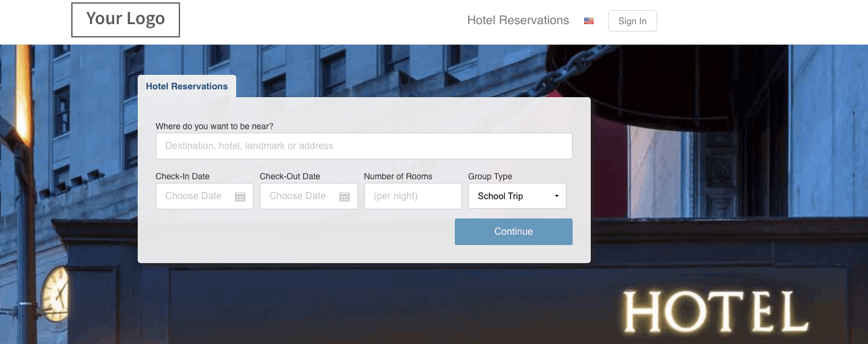Image resolution: width=868 pixels, height=344 pixels.
Task: Click the Check-In Date label
Action: [182, 176]
